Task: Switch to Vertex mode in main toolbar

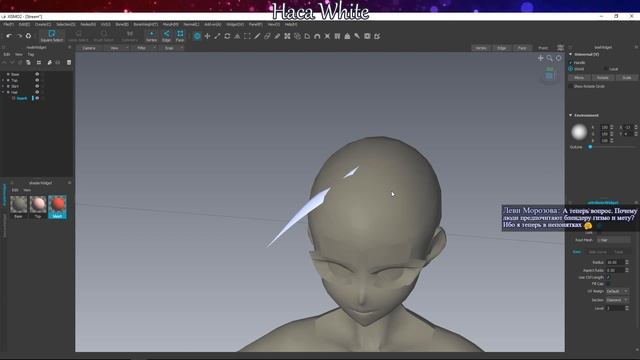Action: 151,36
